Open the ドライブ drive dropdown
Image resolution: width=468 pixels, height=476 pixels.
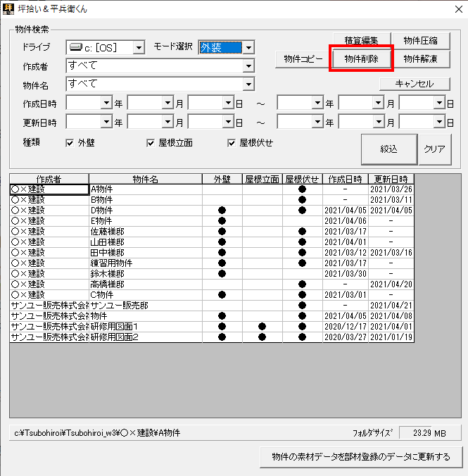coord(138,48)
